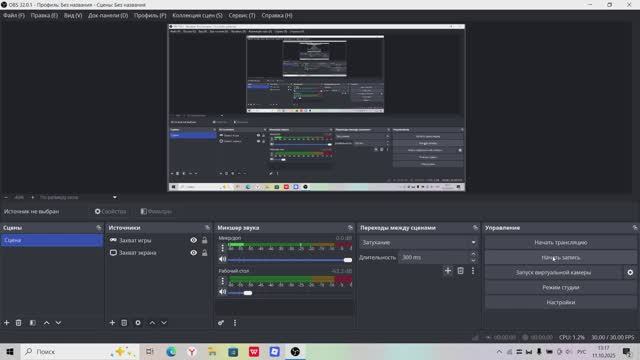
Task: Open File Explorer from taskbar
Action: point(212,351)
